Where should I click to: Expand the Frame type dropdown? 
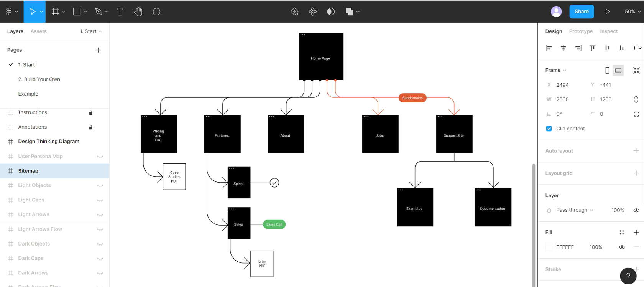tap(555, 70)
